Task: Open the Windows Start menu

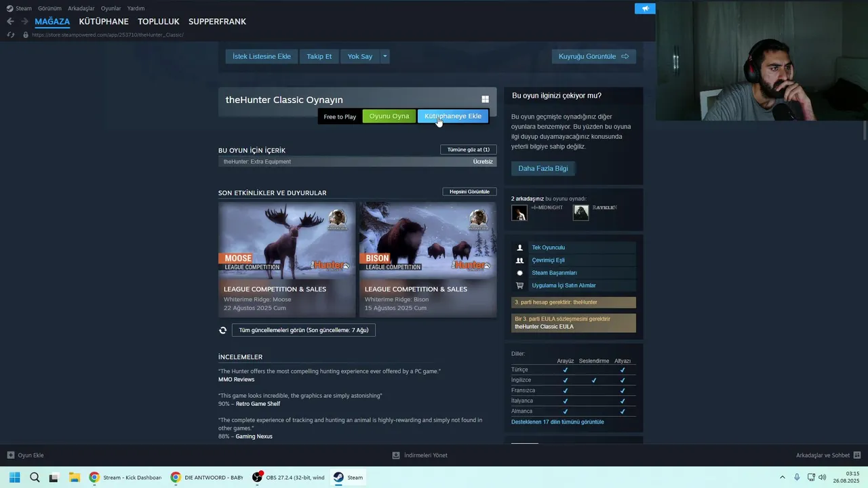Action: tap(14, 477)
